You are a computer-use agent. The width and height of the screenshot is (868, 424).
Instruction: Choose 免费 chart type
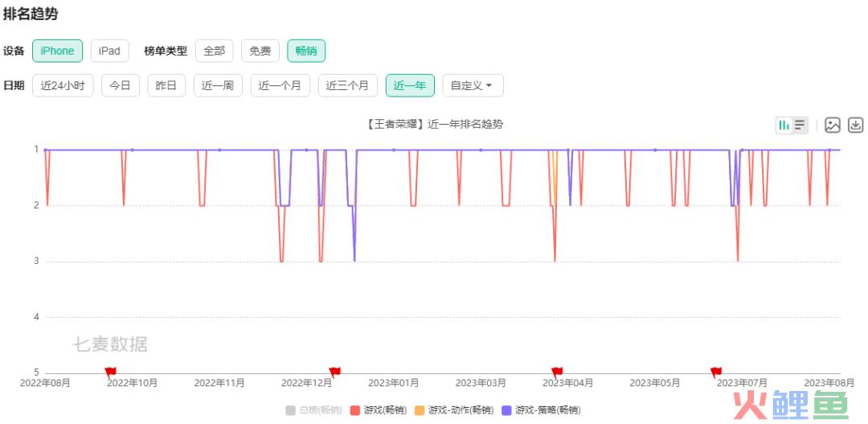click(260, 51)
